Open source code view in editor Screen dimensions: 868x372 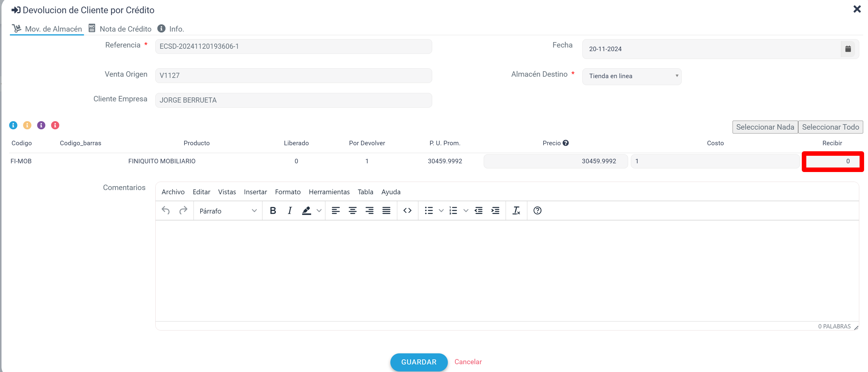(408, 211)
